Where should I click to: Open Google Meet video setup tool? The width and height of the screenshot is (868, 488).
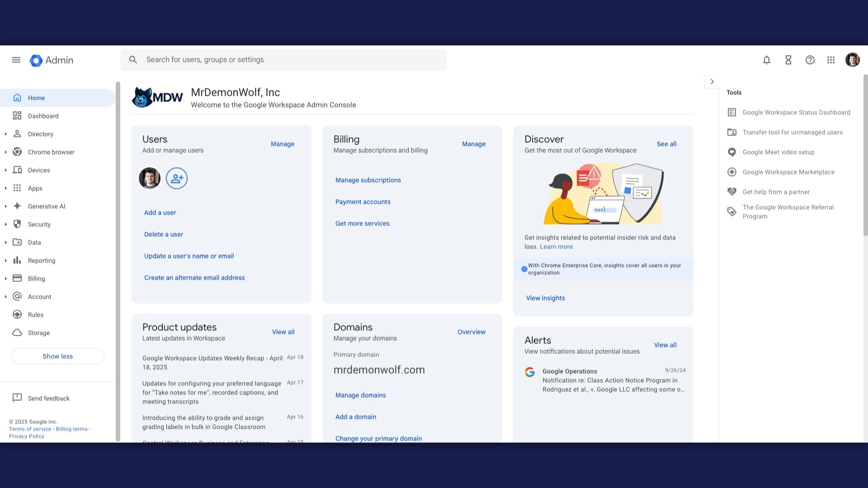click(x=778, y=152)
